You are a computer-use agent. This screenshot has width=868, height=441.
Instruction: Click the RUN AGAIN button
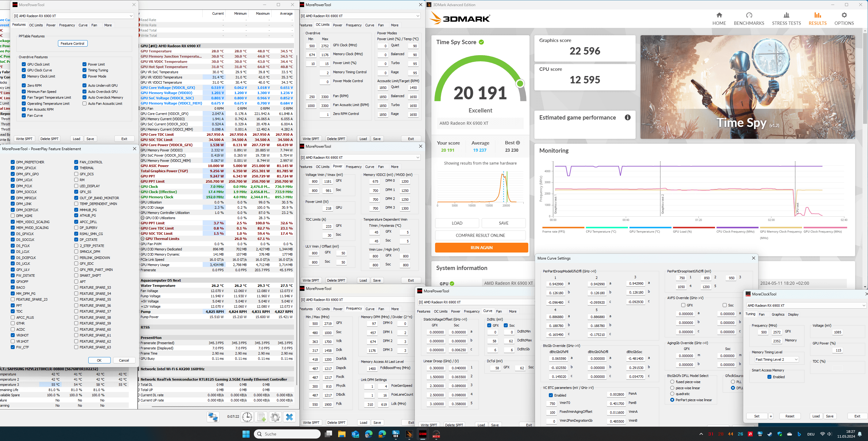pyautogui.click(x=481, y=248)
